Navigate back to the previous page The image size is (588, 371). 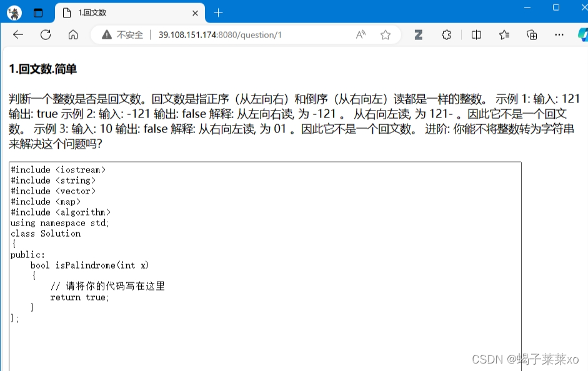[x=17, y=36]
